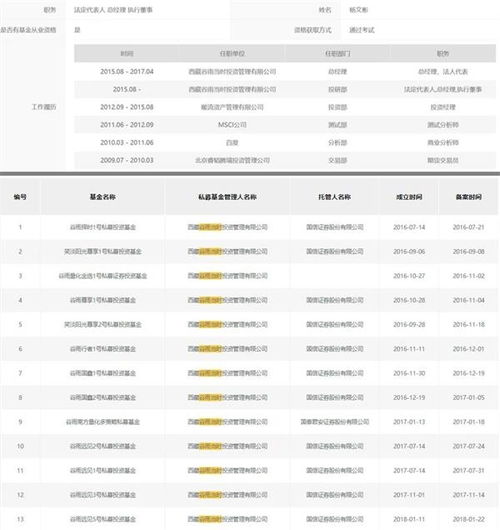
Task: Click establishment date 2016-07-14
Action: click(x=409, y=227)
